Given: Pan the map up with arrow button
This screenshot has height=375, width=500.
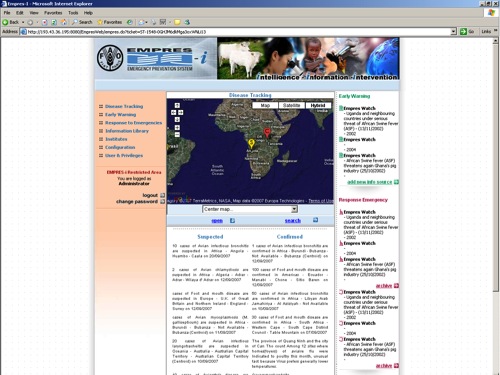Looking at the screenshot, I should pos(177,105).
